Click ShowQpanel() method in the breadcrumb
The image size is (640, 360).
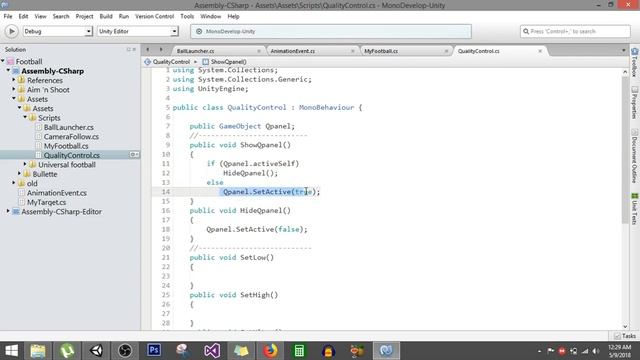224,62
